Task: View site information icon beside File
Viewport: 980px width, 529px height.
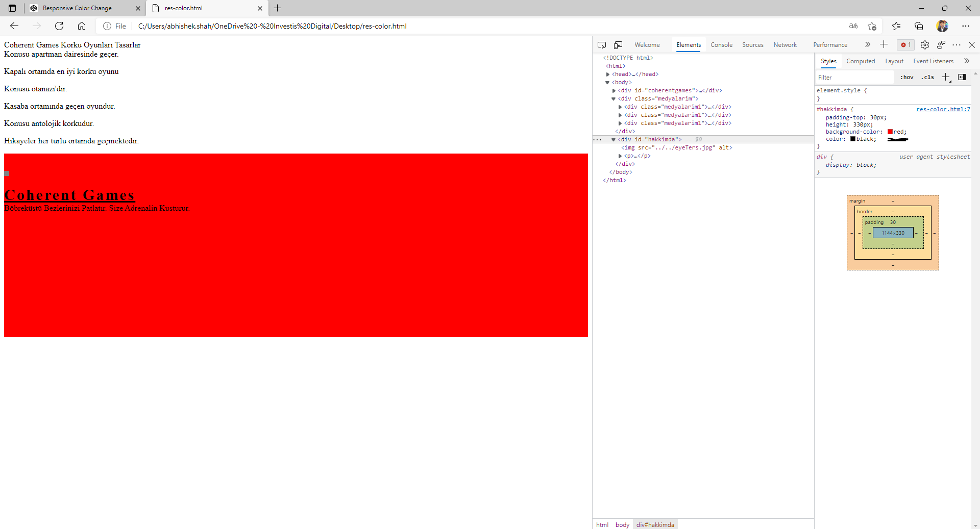Action: (107, 26)
